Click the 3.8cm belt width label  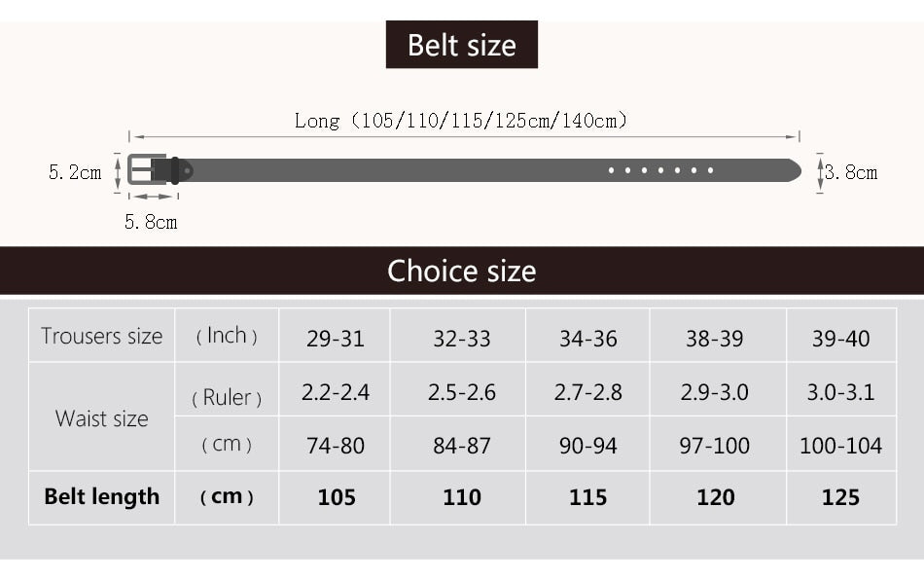point(852,172)
